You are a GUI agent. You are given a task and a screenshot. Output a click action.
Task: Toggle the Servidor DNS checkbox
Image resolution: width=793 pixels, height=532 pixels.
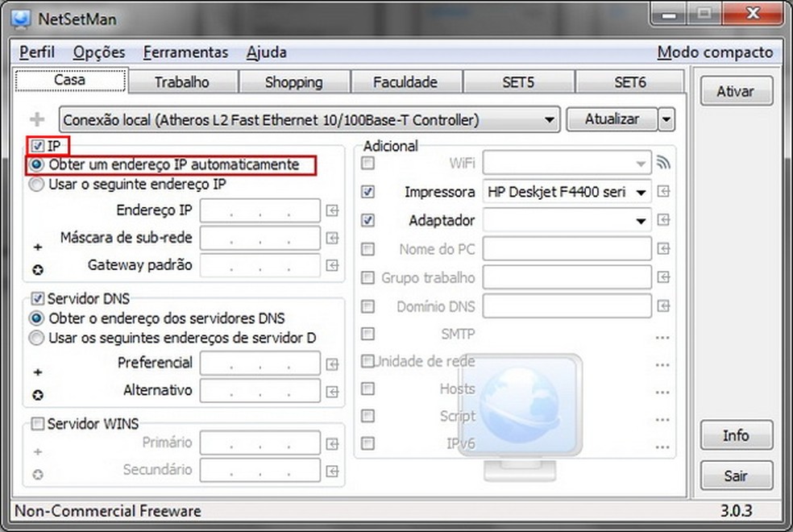pyautogui.click(x=37, y=298)
